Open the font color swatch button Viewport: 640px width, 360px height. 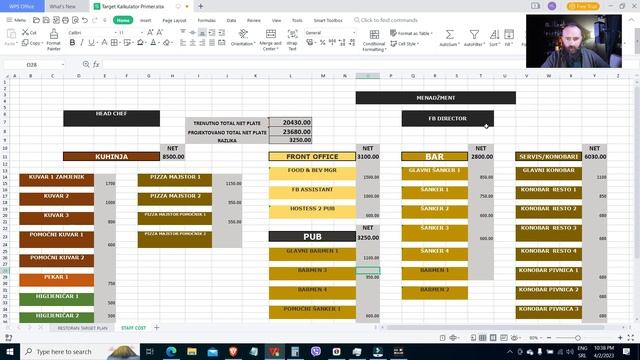tap(153, 42)
